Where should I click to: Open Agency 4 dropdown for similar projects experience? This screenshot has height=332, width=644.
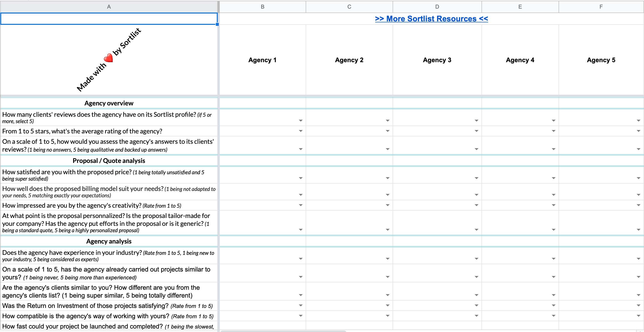coord(553,277)
